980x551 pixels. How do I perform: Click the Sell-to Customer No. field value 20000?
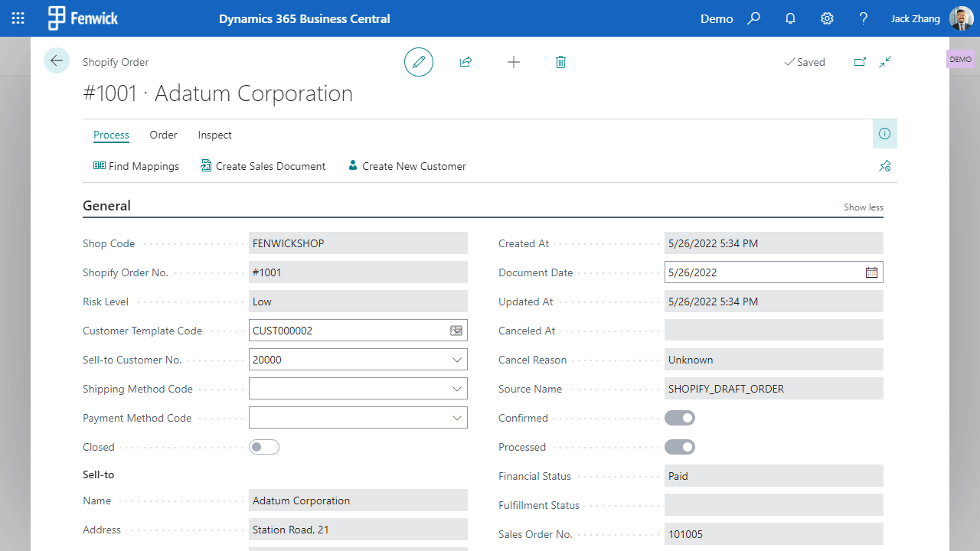point(358,360)
